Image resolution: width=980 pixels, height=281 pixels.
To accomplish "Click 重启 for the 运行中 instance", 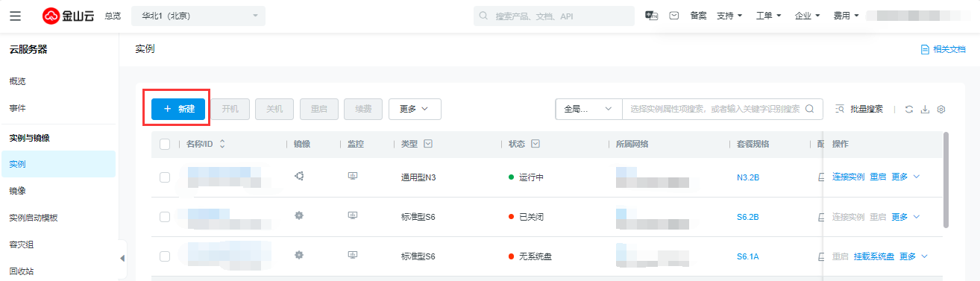I will pos(878,177).
